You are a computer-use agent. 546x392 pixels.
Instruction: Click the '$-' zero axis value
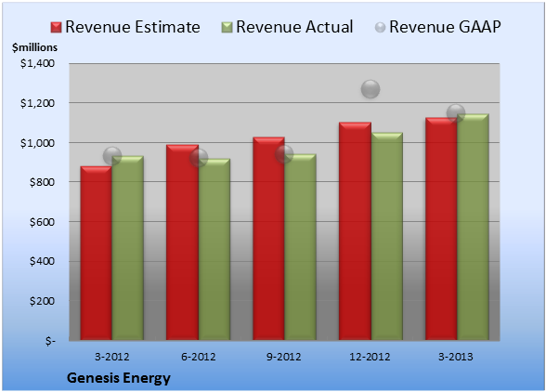pyautogui.click(x=50, y=341)
